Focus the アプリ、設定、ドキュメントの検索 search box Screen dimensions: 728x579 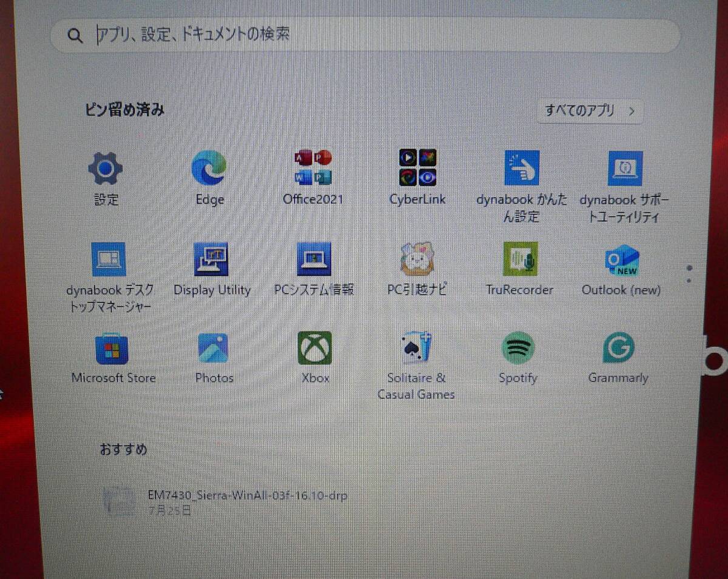pyautogui.click(x=365, y=35)
